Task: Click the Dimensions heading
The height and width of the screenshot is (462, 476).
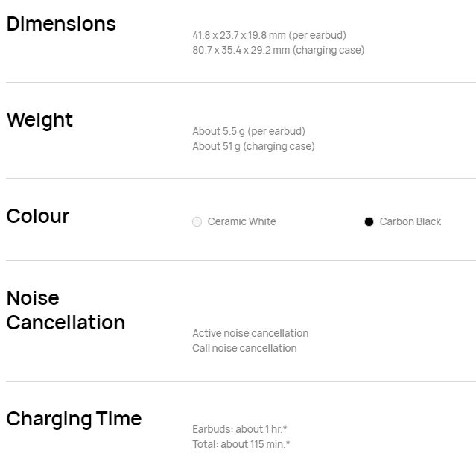Action: 61,24
